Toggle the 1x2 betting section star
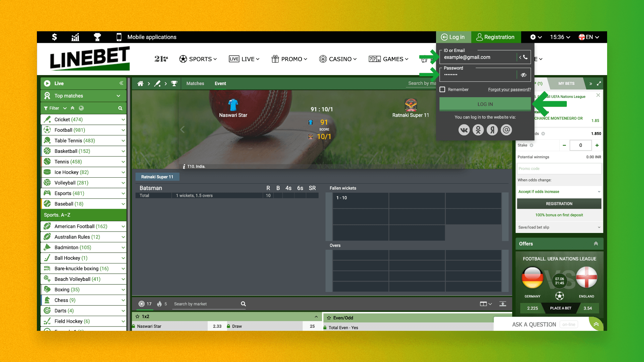 (x=138, y=316)
